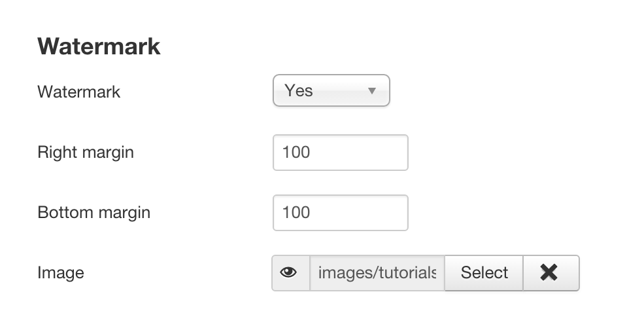644x313 pixels.
Task: Open the image chooser with Select button
Action: [x=484, y=272]
